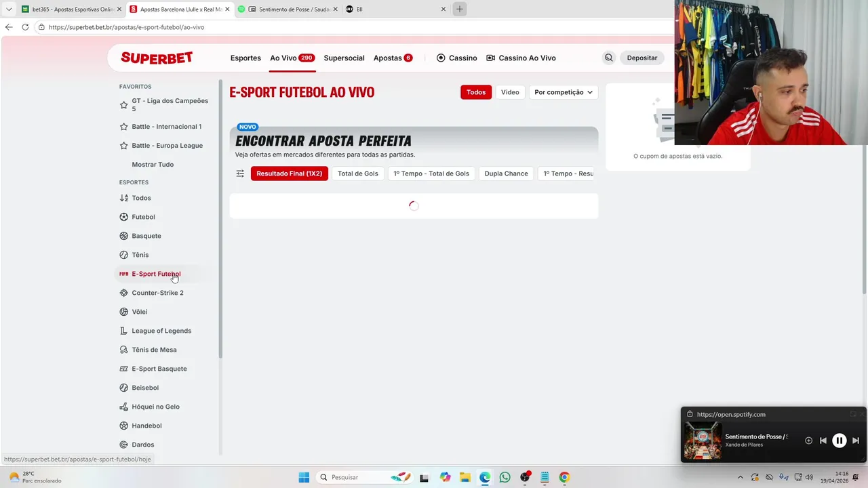Close the bet365 browser tab
The width and height of the screenshot is (868, 488).
[119, 9]
